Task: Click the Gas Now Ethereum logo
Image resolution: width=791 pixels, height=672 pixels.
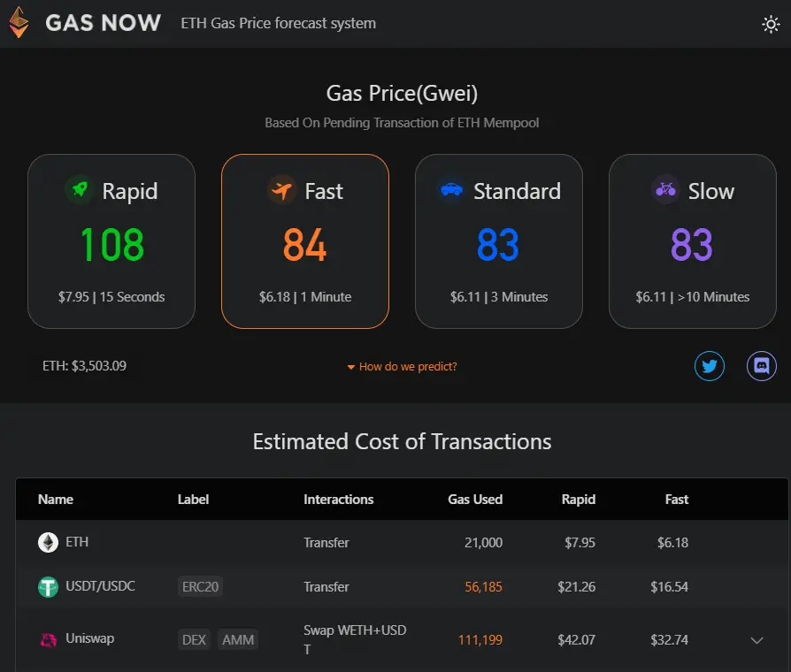Action: pos(19,23)
